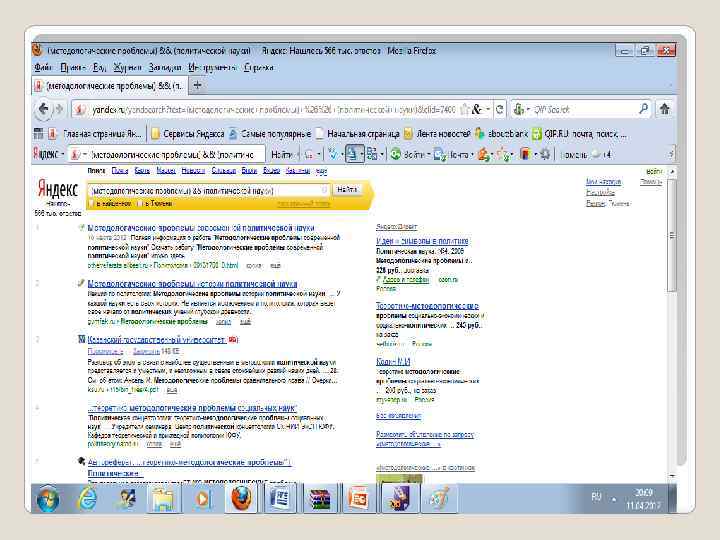
Task: Expand the Войти dropdown arrow on the toolbar
Action: 428,155
